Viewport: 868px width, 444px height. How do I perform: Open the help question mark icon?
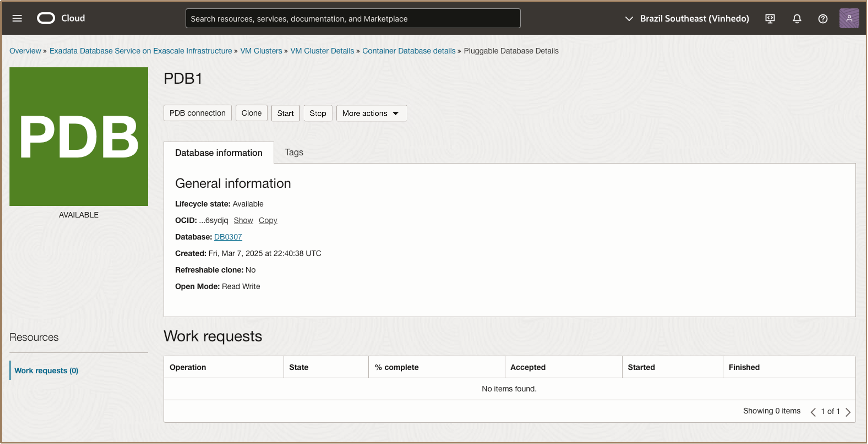tap(822, 18)
